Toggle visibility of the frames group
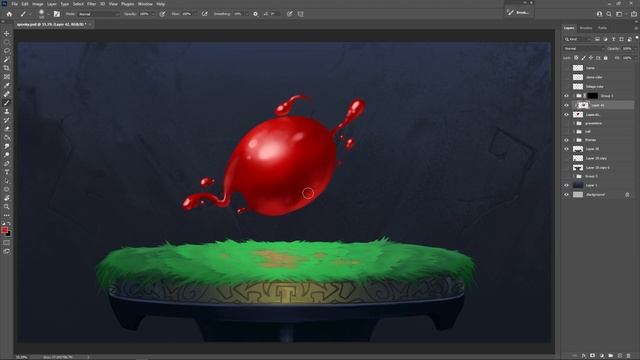This screenshot has width=640, height=360. (566, 140)
